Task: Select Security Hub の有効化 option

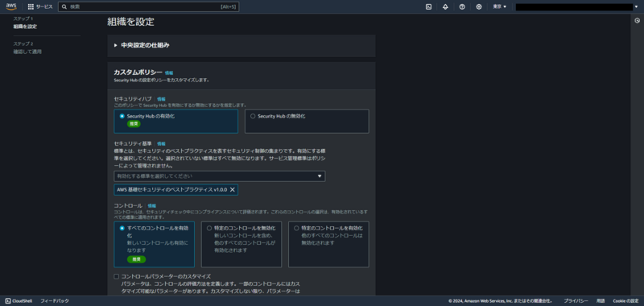Action: pyautogui.click(x=175, y=121)
